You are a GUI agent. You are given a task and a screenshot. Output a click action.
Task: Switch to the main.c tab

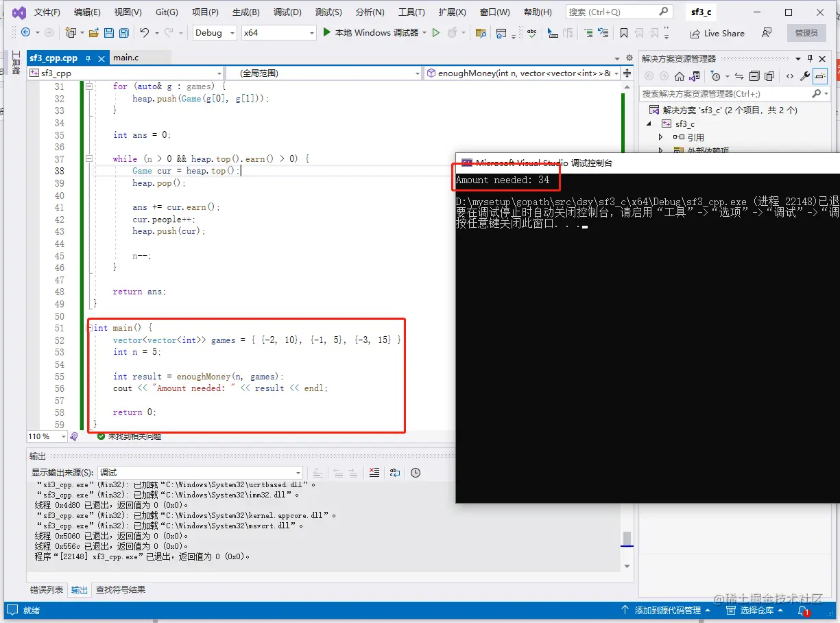126,58
